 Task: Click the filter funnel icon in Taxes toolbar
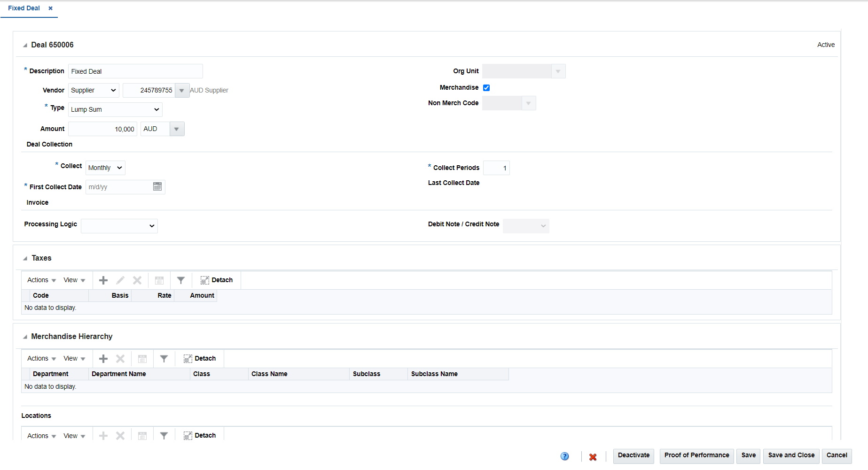(181, 280)
